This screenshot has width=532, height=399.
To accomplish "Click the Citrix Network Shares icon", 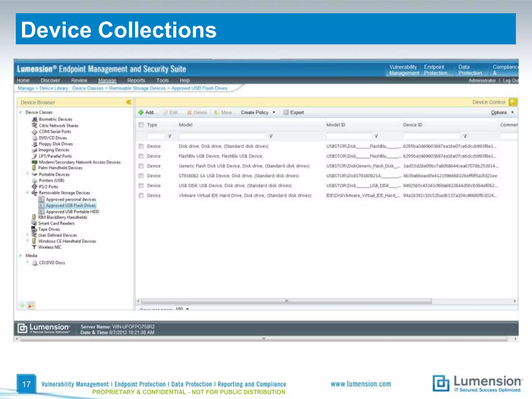I will [35, 125].
